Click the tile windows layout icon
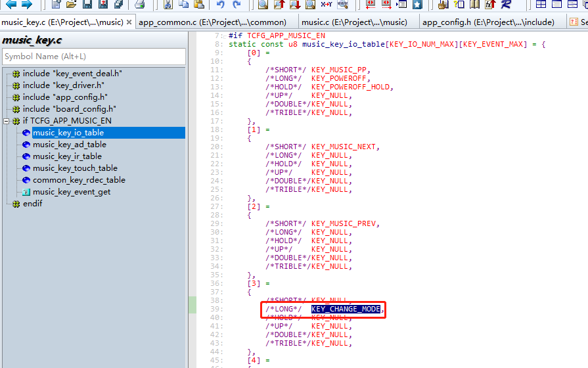 541,4
